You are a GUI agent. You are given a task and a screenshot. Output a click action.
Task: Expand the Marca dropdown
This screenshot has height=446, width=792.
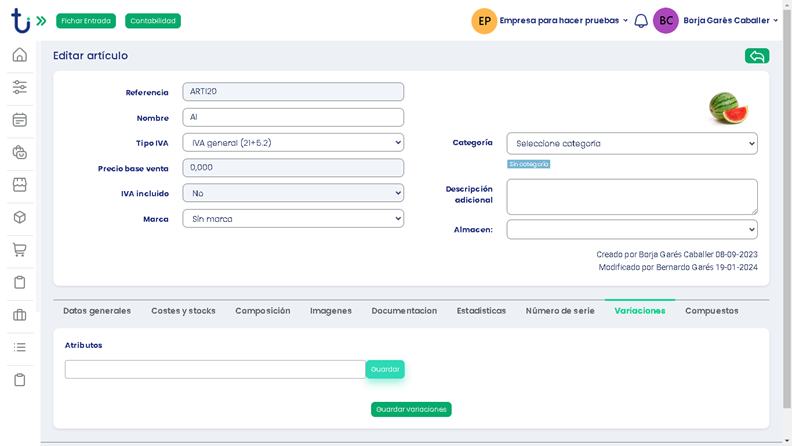coord(293,218)
